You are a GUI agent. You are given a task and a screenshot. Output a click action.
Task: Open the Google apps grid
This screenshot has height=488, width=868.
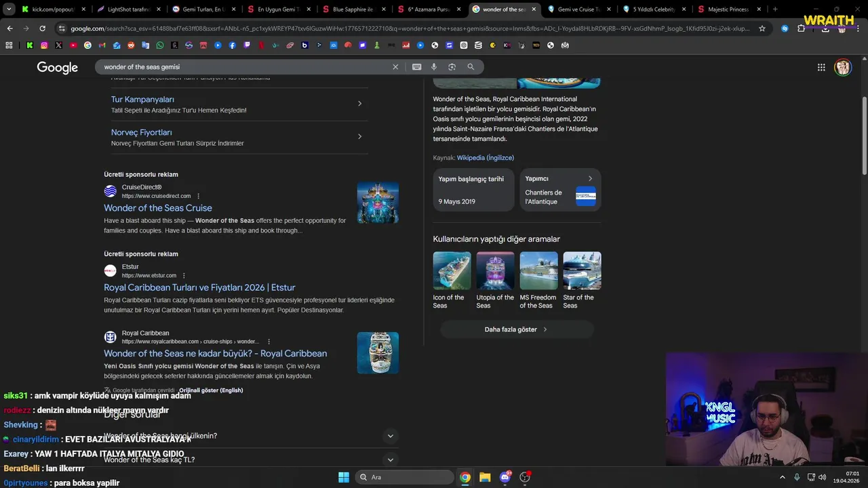coord(821,67)
